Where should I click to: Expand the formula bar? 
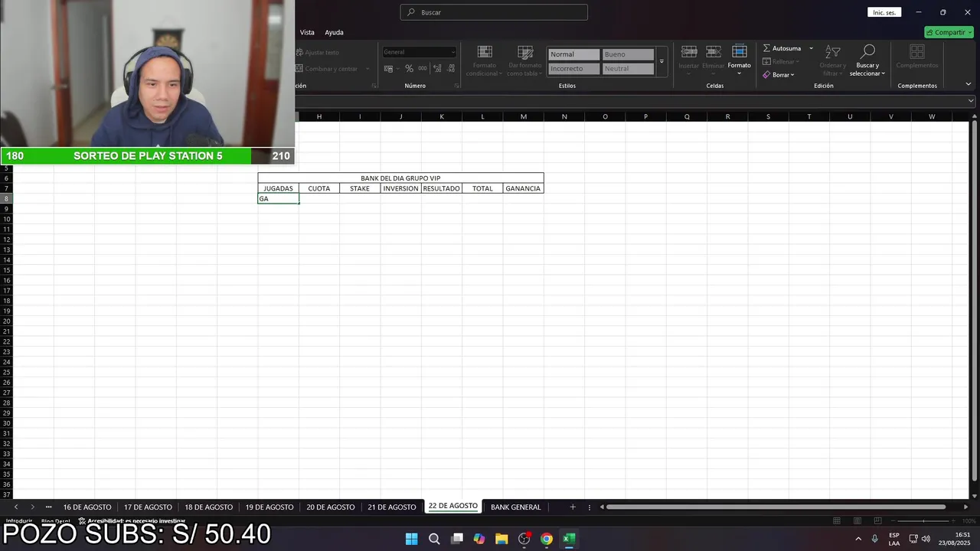971,101
